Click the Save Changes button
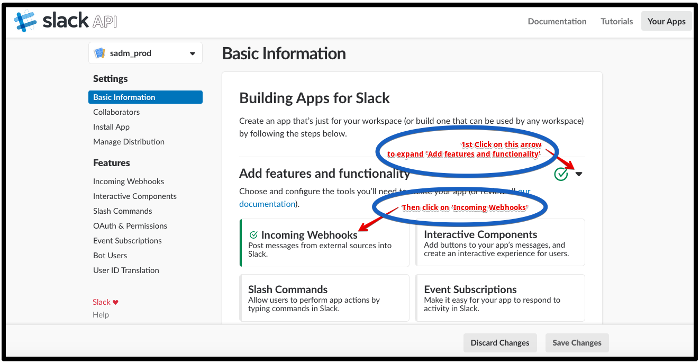 tap(577, 343)
